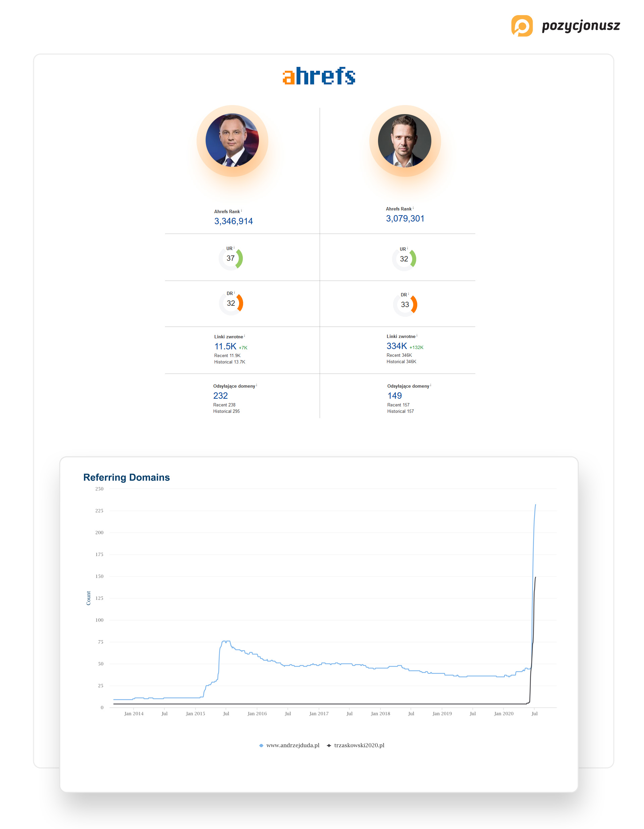The image size is (644, 829).
Task: Click Recent 346K text
Action: coord(399,355)
